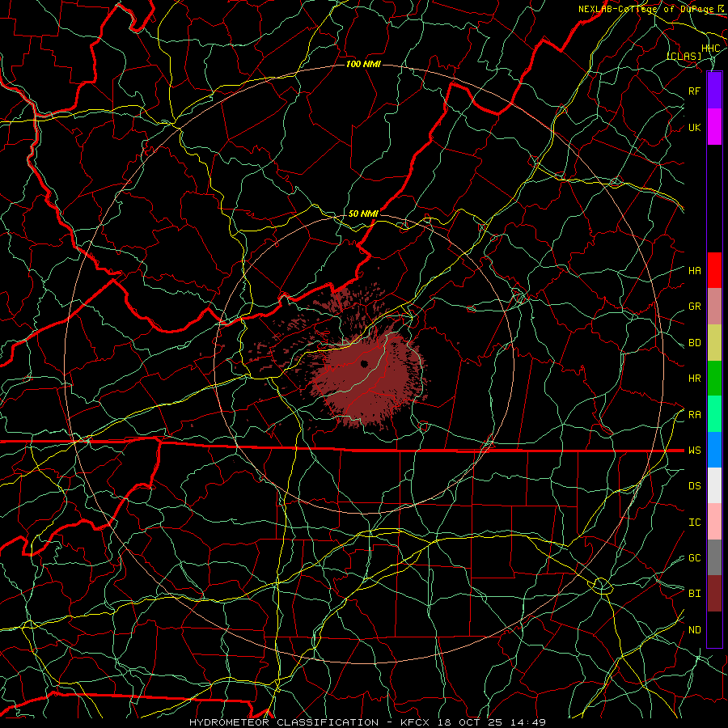Click the NEXLAB-College of DuPage credit text
Screen dimensions: 728x728
coord(648,9)
